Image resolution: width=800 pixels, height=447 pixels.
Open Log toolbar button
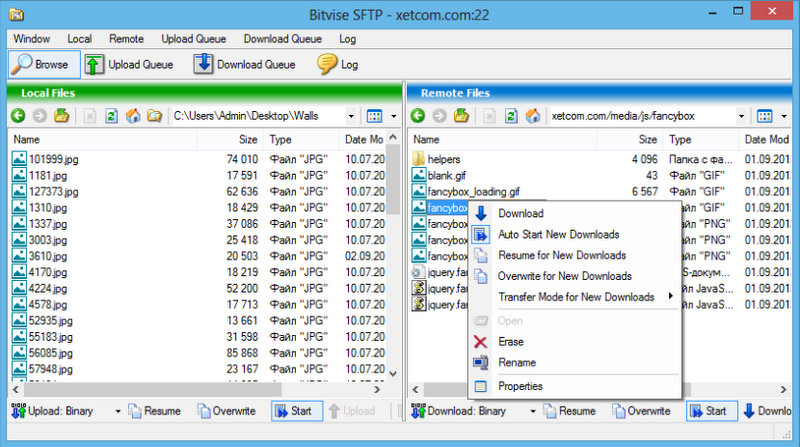coord(337,64)
